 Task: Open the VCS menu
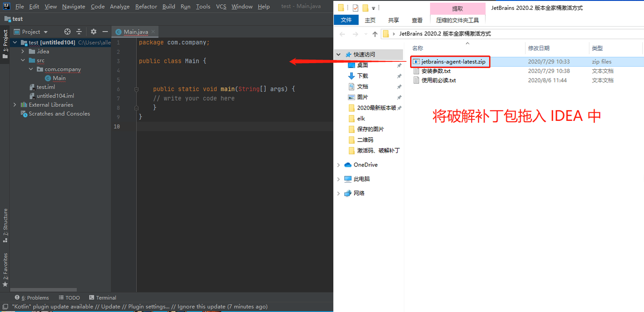(x=221, y=6)
